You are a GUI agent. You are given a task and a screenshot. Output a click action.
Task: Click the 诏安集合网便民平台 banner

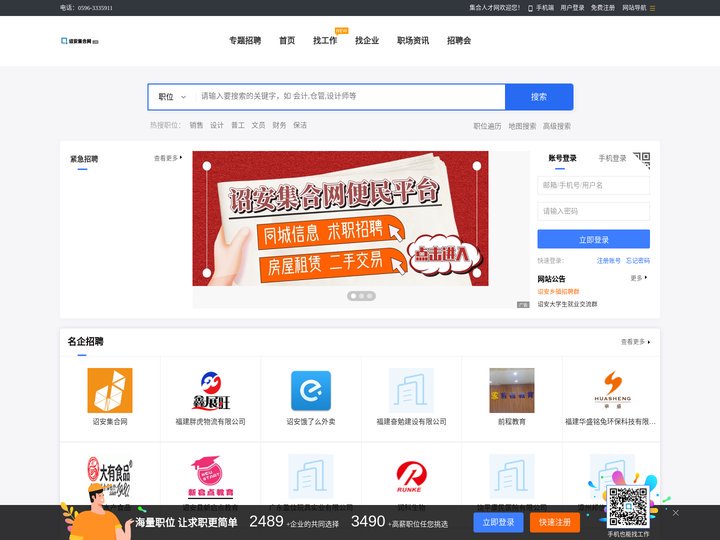click(x=340, y=219)
